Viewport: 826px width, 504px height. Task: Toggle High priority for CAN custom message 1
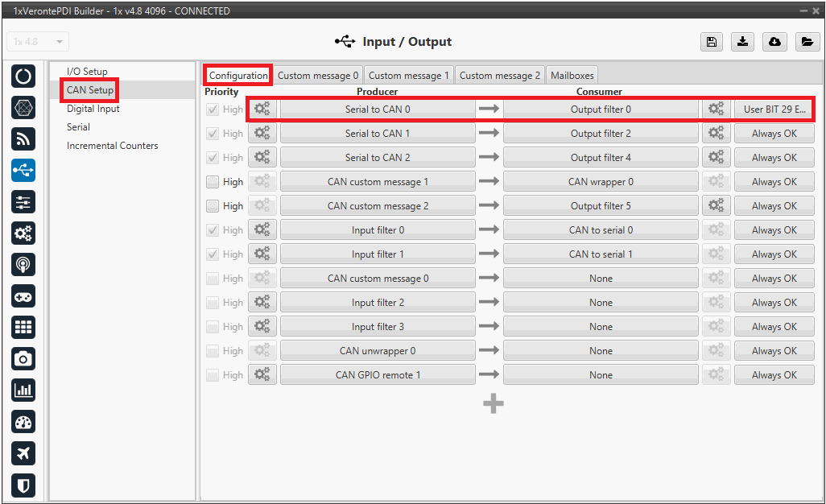coord(213,182)
